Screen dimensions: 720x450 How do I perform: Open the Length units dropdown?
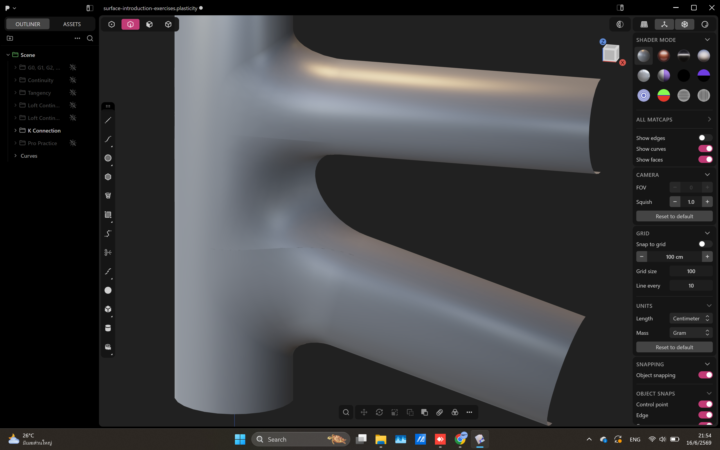point(691,318)
